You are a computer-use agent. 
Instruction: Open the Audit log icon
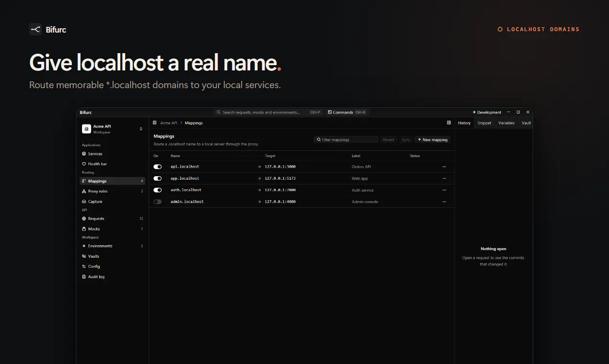pyautogui.click(x=84, y=277)
